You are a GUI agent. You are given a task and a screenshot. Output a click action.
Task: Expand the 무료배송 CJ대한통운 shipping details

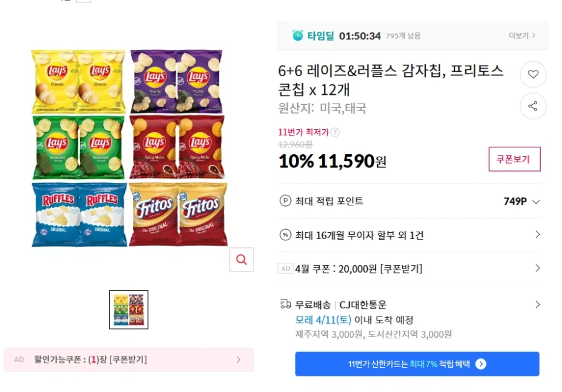click(537, 305)
